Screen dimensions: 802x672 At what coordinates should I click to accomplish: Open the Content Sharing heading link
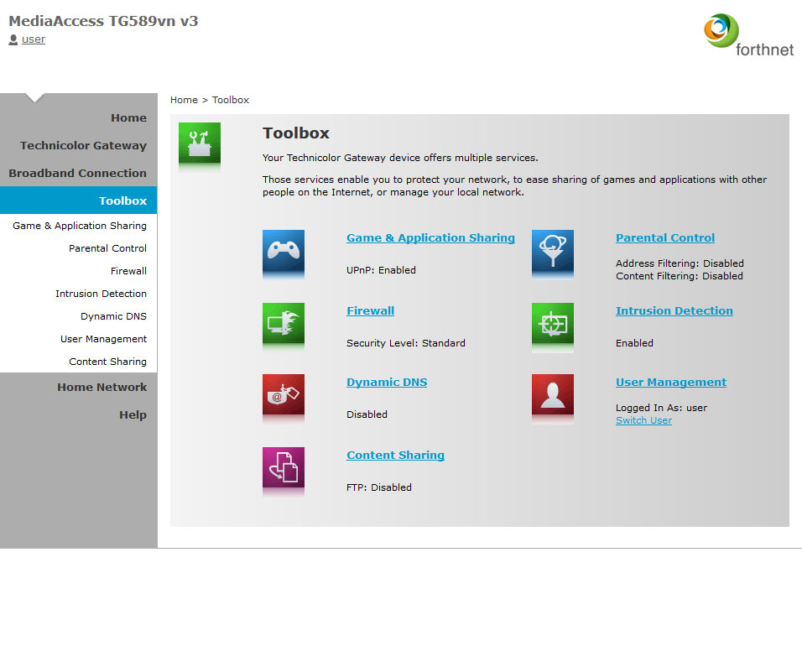395,456
